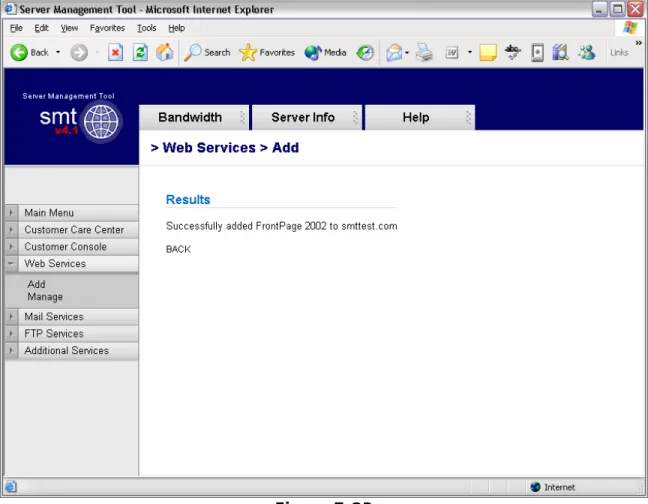Click the yellow Discuss note icon

[x=488, y=52]
